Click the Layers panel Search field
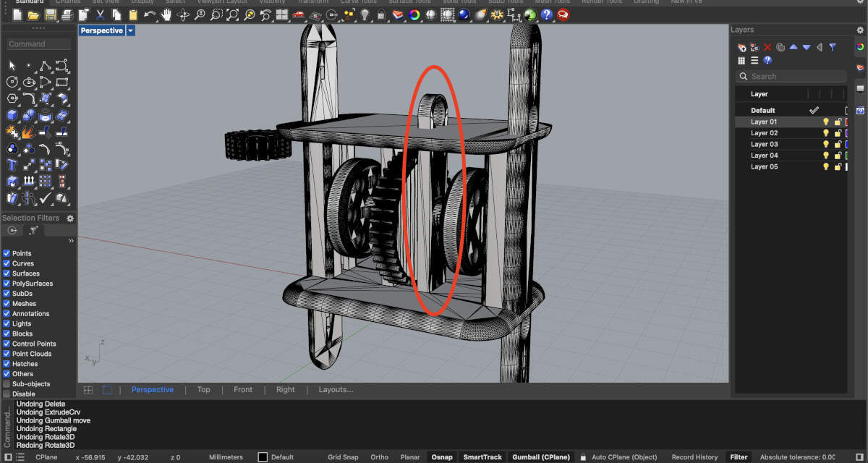The height and width of the screenshot is (463, 868). point(791,76)
